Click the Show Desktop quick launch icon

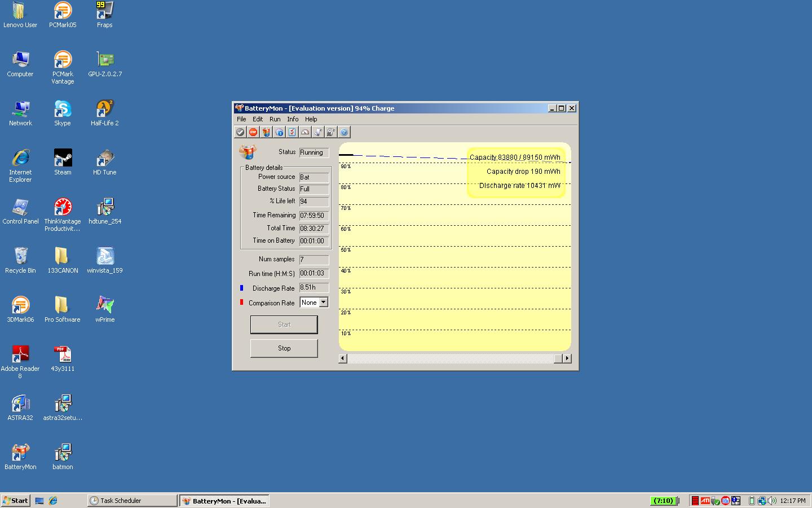pos(39,501)
